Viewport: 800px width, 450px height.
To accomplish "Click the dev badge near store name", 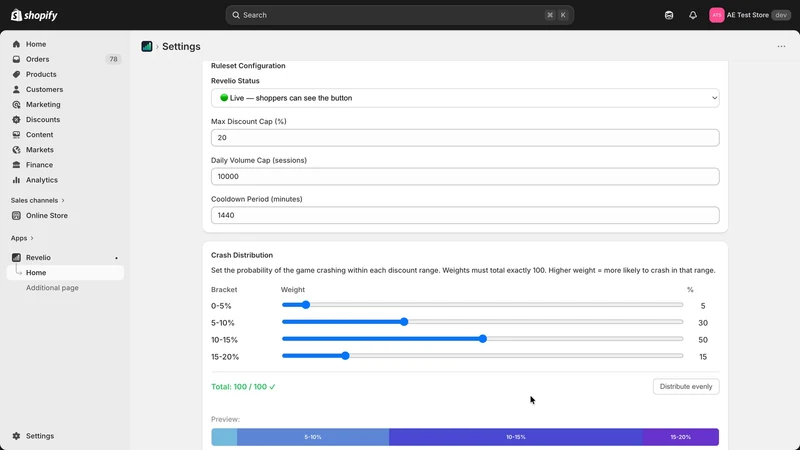I will [781, 15].
